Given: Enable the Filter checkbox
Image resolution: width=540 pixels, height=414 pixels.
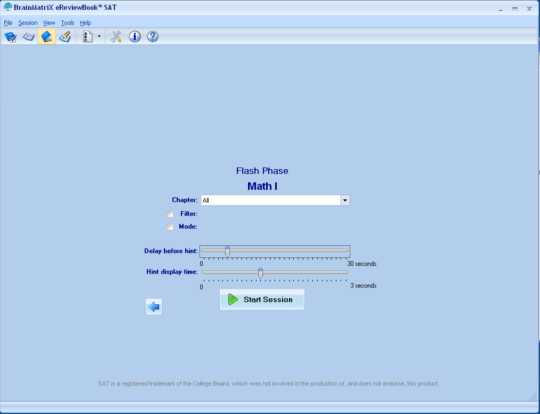Looking at the screenshot, I should (x=170, y=214).
